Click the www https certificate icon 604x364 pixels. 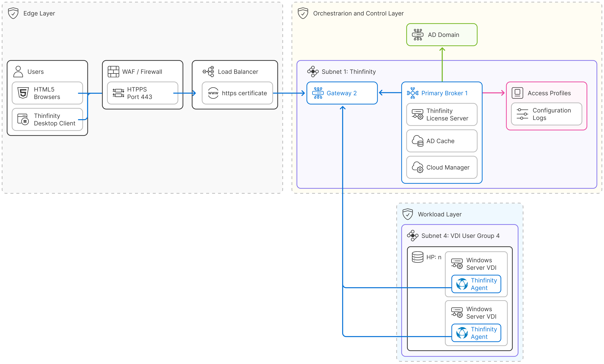[x=213, y=93]
